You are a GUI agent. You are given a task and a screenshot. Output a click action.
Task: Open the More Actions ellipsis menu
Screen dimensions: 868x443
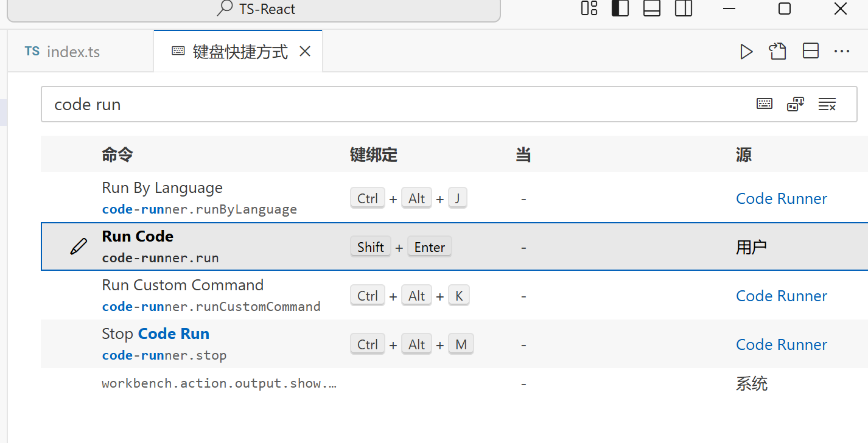tap(842, 52)
